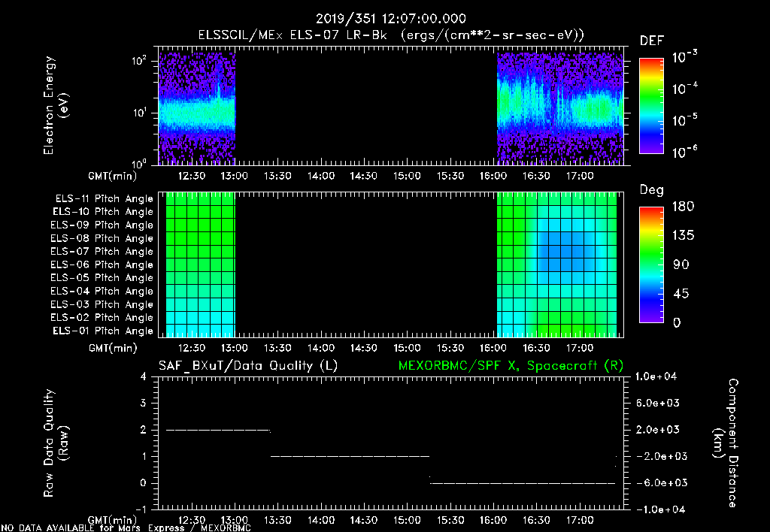
Task: Click the ELS-04 Pitch Angle row label
Action: point(102,291)
